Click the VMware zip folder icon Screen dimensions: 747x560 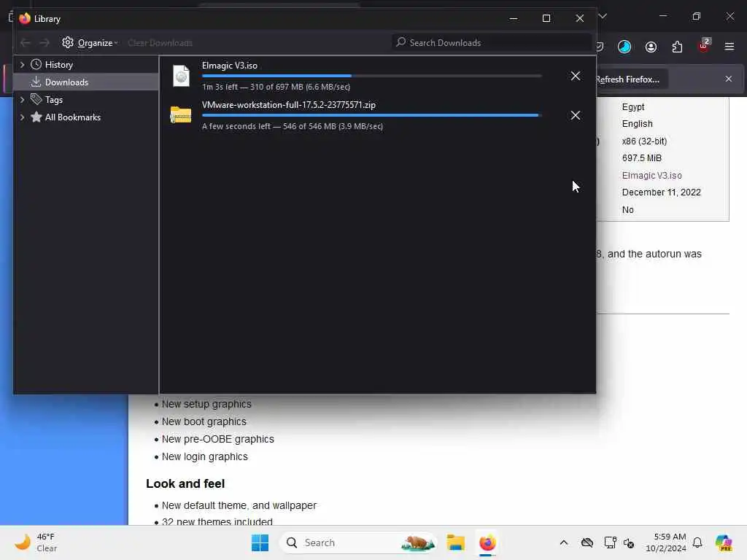click(x=181, y=114)
